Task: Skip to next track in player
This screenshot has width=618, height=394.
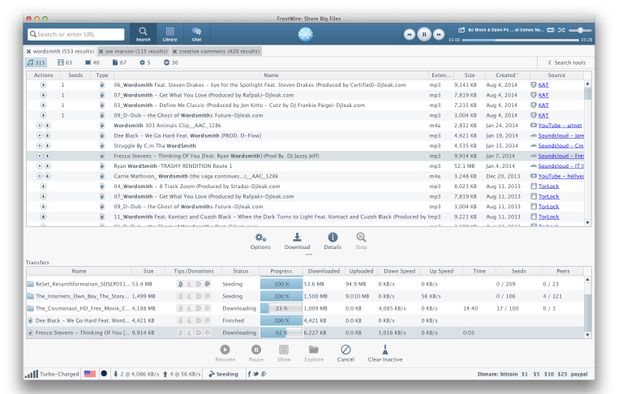Action: [439, 35]
